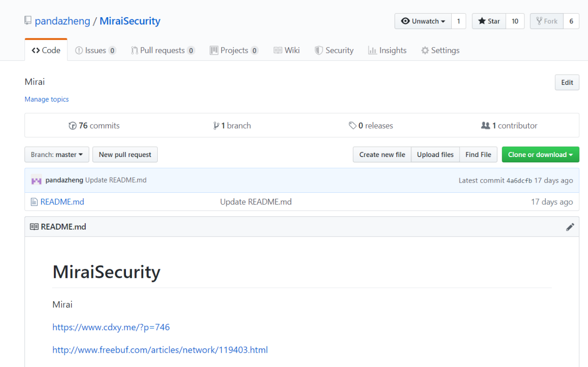Click the pencil icon to edit README

tap(570, 227)
